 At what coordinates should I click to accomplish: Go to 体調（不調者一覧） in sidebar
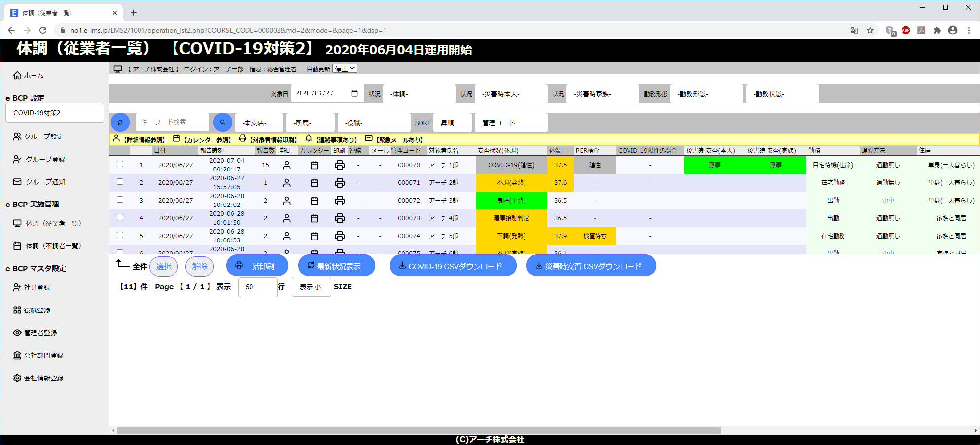[53, 246]
